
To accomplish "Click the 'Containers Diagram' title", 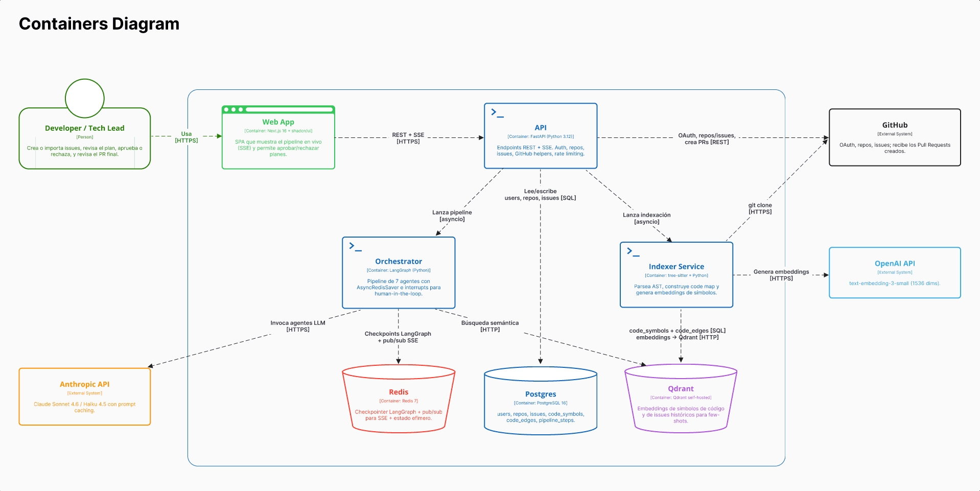I will coord(99,24).
